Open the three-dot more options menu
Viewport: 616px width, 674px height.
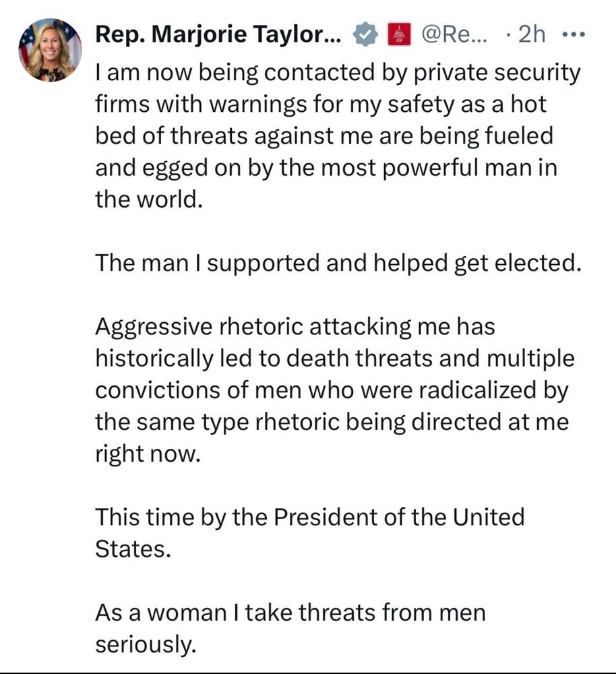coord(574,34)
